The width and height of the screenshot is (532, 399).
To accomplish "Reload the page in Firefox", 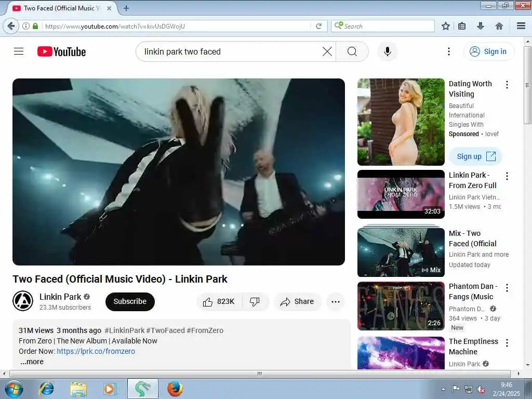I will pos(318,26).
